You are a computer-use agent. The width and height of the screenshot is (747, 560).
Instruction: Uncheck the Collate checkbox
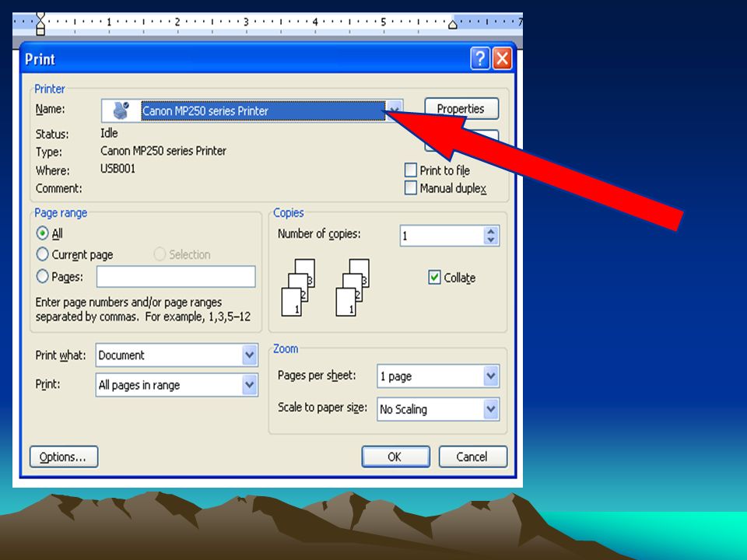434,277
